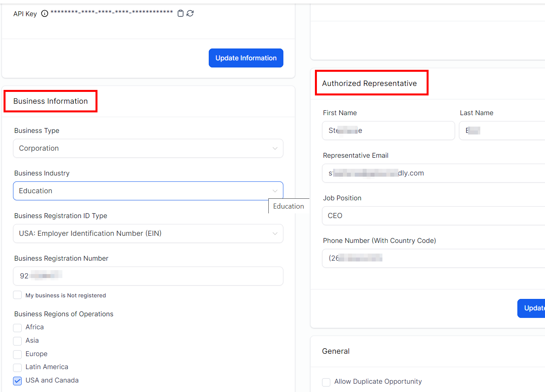Click the Business Regions of Operations label
This screenshot has height=392, width=545.
[64, 314]
